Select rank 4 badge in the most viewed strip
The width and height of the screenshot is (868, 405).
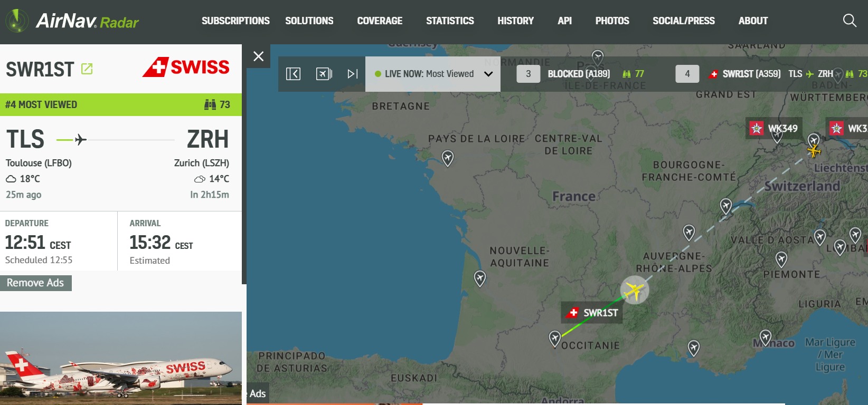tap(687, 74)
